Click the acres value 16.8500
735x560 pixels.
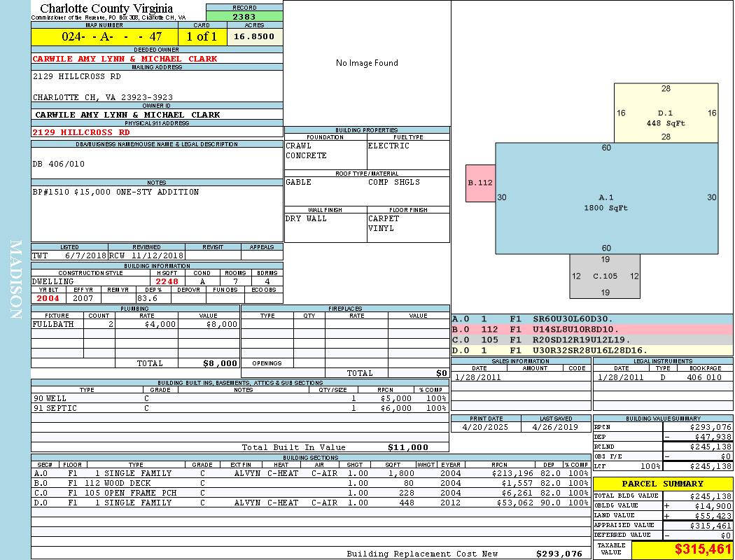click(x=254, y=36)
